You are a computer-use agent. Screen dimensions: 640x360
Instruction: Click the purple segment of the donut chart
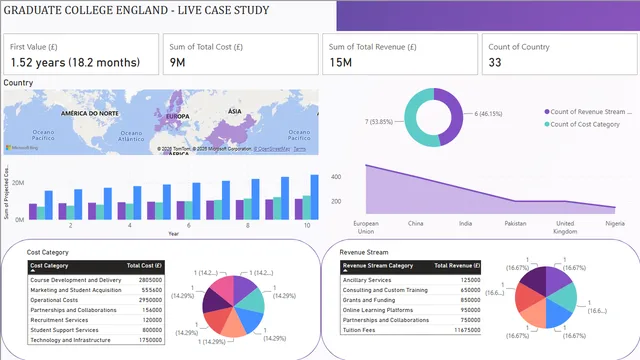coord(456,116)
